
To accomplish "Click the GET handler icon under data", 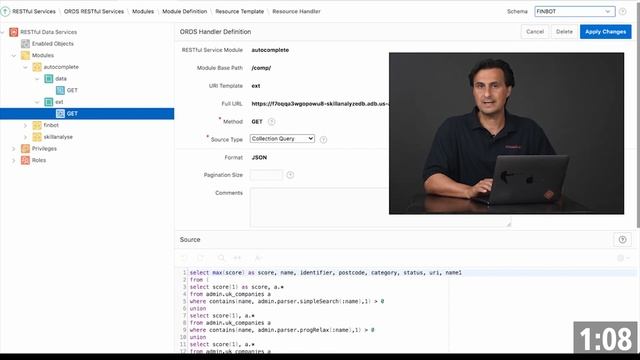I will click(x=60, y=90).
